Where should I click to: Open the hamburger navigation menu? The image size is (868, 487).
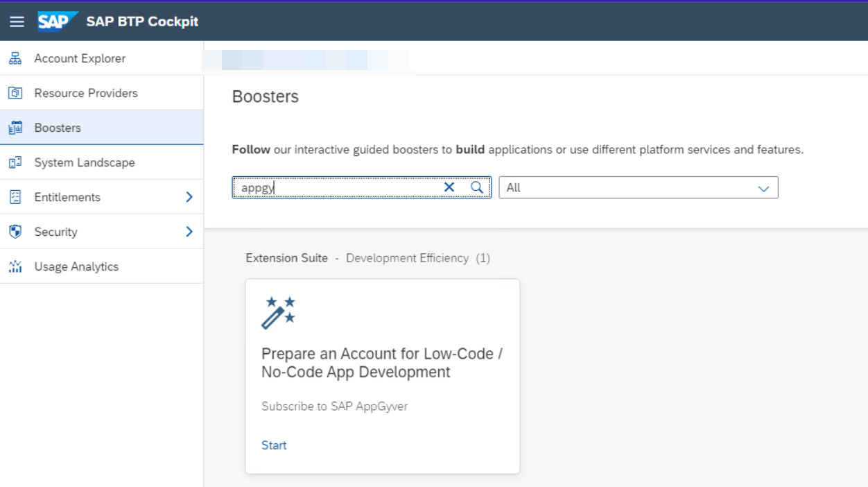pos(17,22)
